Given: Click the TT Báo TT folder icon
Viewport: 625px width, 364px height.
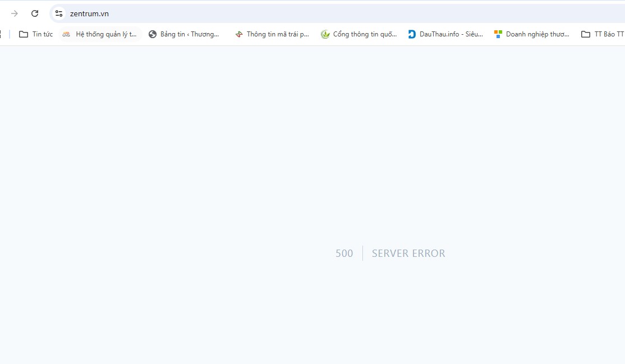Looking at the screenshot, I should pyautogui.click(x=586, y=34).
